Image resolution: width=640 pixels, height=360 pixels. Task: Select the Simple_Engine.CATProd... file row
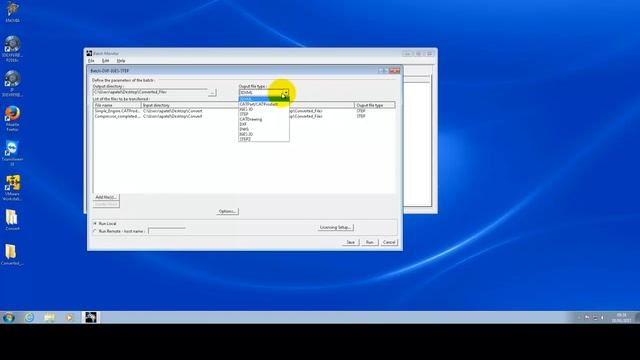[x=244, y=111]
